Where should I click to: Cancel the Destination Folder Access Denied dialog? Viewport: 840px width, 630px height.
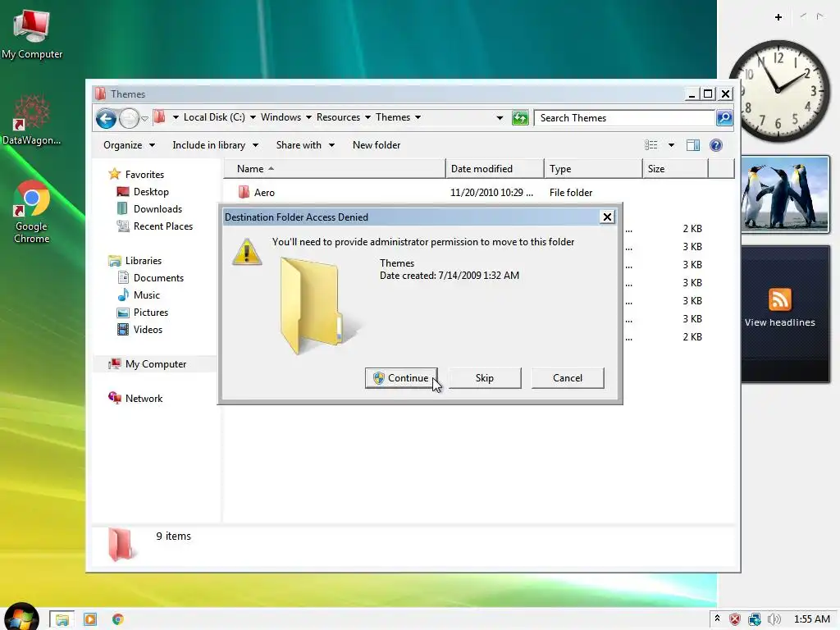568,378
